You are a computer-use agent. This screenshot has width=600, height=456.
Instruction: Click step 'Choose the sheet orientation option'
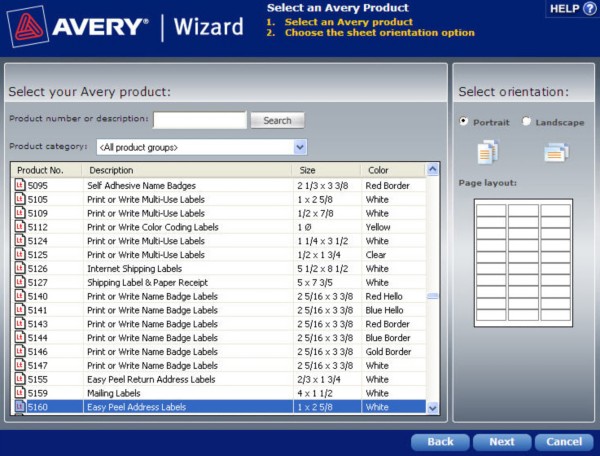pos(380,33)
